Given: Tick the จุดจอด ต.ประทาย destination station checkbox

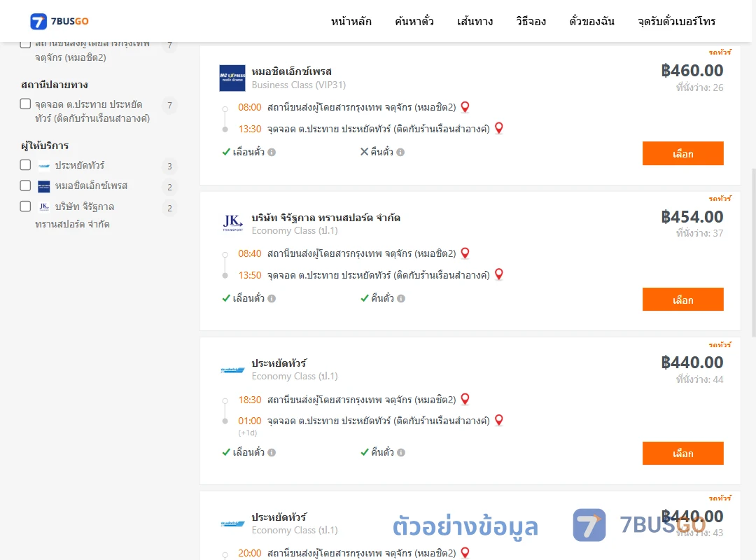Looking at the screenshot, I should pos(26,104).
